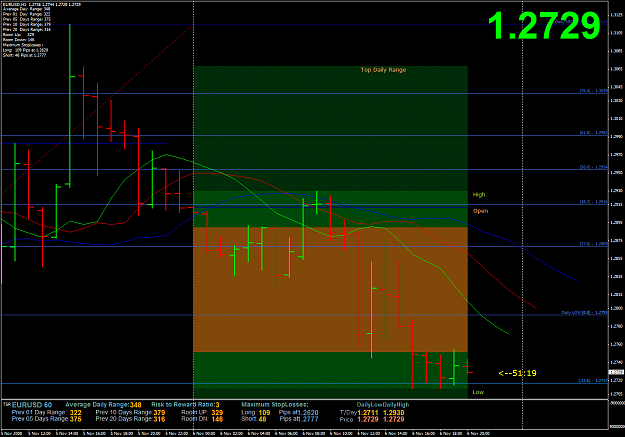Click the 61.8 Fibonacci level label on the right
Screen dimensions: 625x437
594,133
